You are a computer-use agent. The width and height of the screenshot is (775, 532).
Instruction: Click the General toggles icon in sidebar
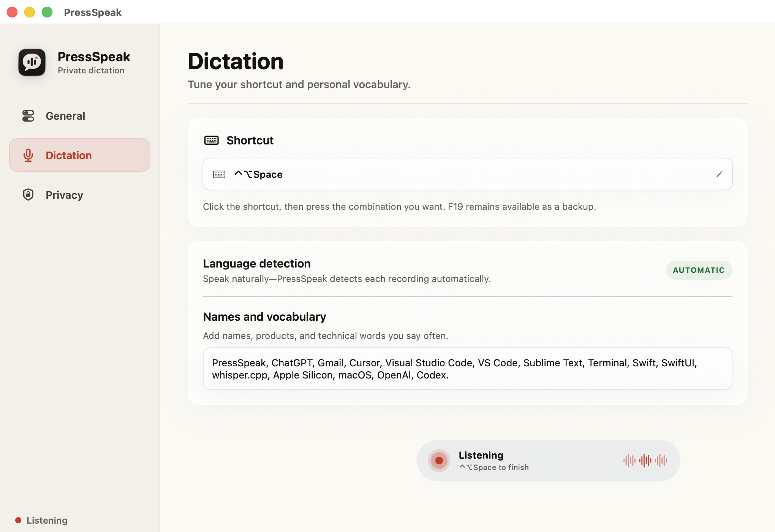pyautogui.click(x=28, y=116)
